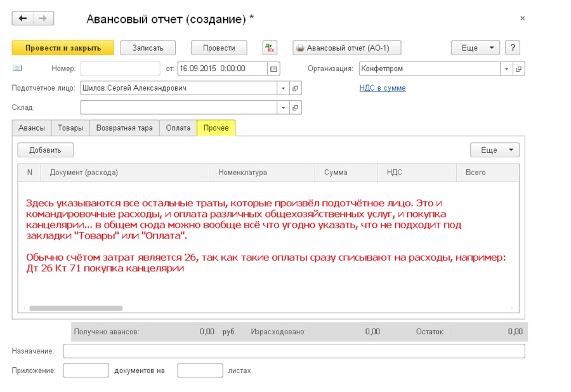The image size is (571, 392).
Task: Open the НДС в сумме link
Action: (x=383, y=88)
